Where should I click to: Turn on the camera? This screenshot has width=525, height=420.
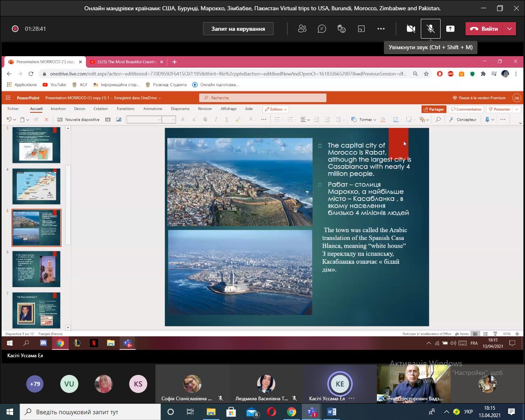coord(411,29)
